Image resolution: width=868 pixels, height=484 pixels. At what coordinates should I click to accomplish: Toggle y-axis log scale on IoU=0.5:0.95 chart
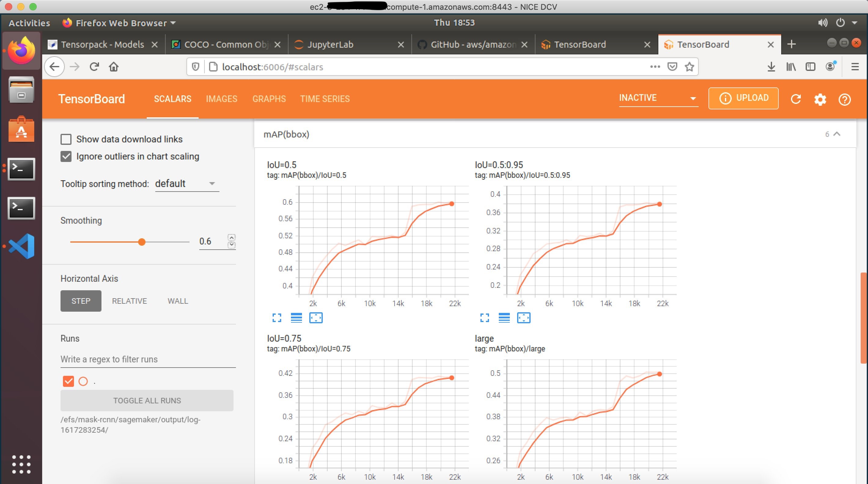tap(504, 317)
